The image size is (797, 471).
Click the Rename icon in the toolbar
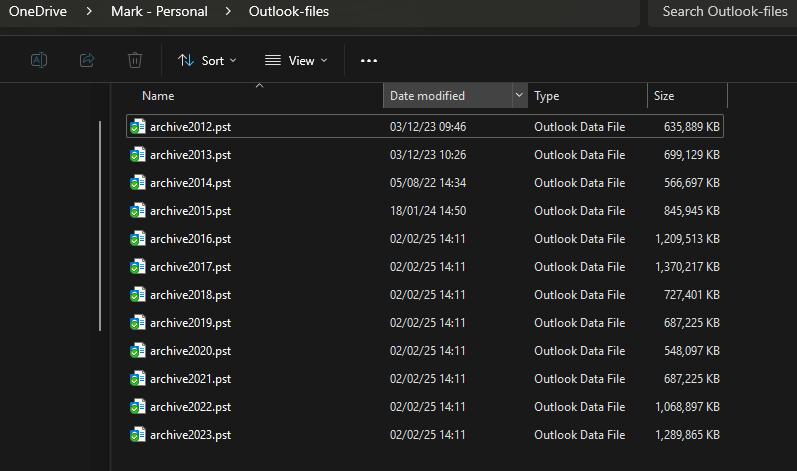point(39,60)
